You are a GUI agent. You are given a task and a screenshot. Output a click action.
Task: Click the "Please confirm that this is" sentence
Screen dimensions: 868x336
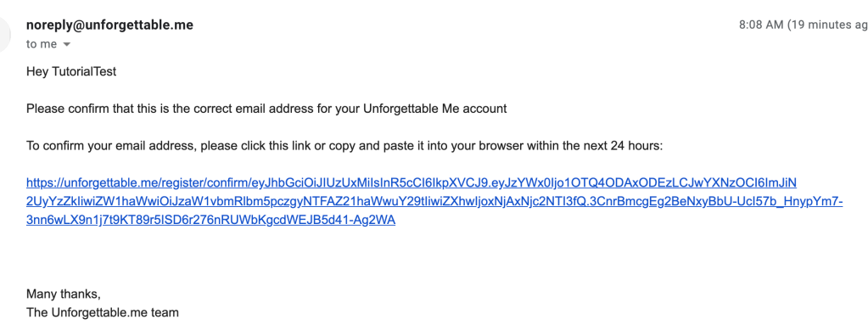point(98,109)
